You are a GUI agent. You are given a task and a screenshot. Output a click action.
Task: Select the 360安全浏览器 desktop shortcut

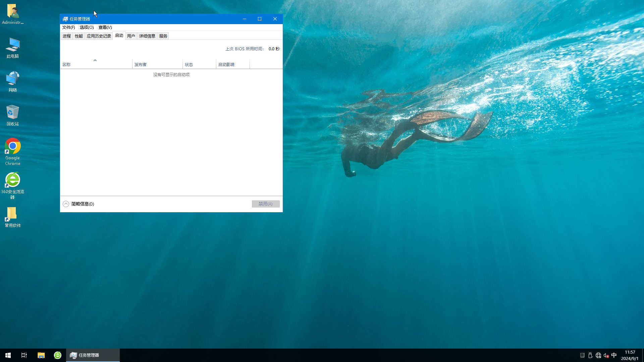point(13,186)
